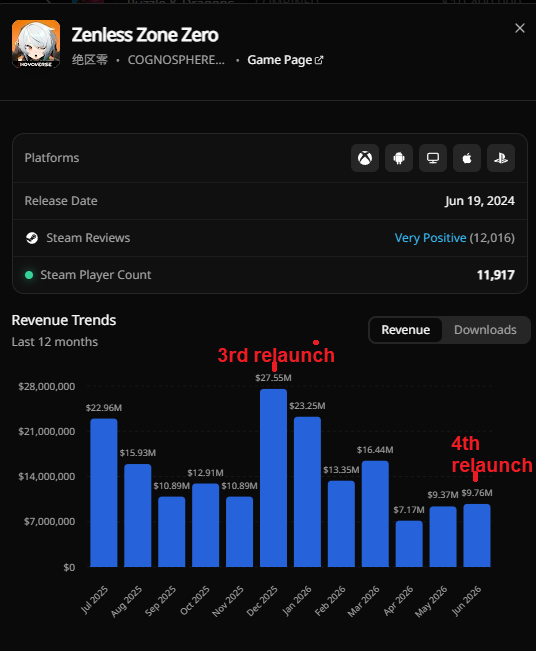Click the external link icon after Game Page
This screenshot has height=651, width=536.
[319, 60]
